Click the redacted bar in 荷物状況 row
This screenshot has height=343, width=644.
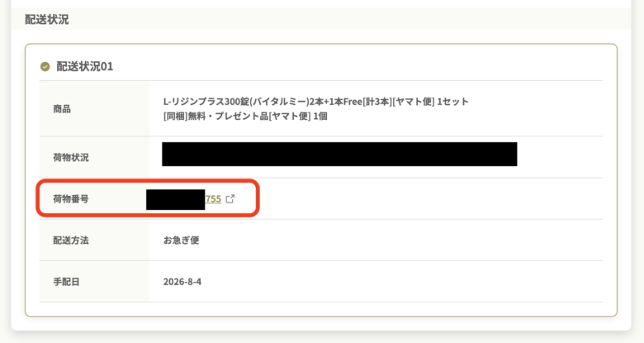[x=339, y=155]
